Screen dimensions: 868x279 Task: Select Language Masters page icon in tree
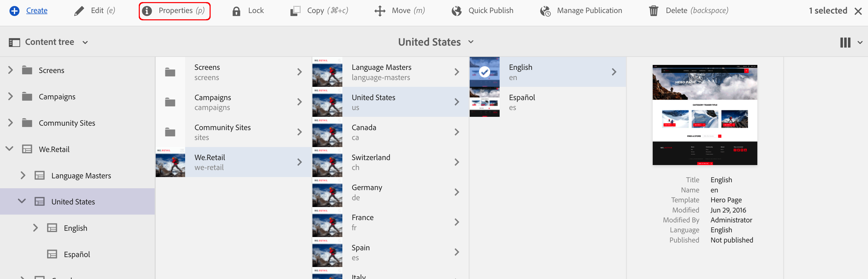39,175
